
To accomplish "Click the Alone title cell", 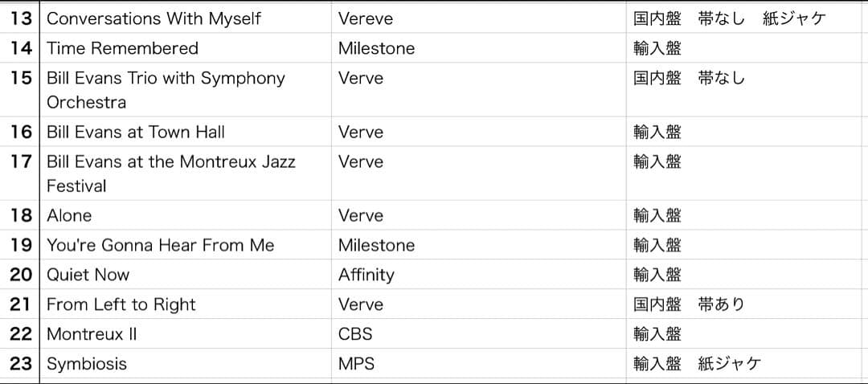I will [x=69, y=215].
